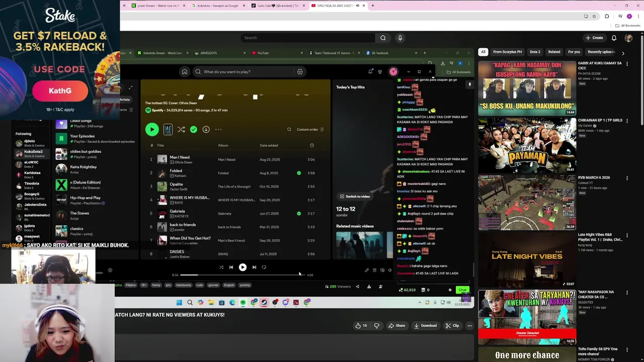Mute the active YouTube browser tab
Viewport: 644px width, 362px height.
point(357,6)
